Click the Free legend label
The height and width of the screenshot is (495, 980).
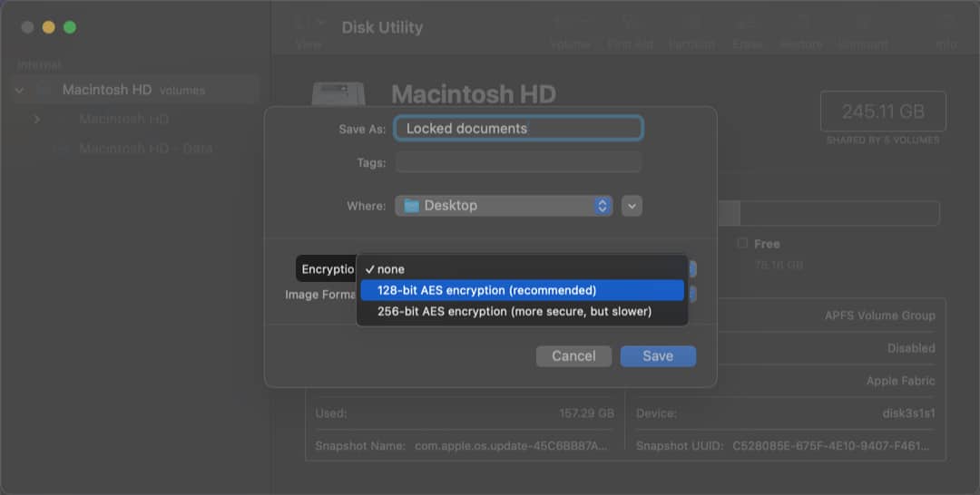click(766, 244)
